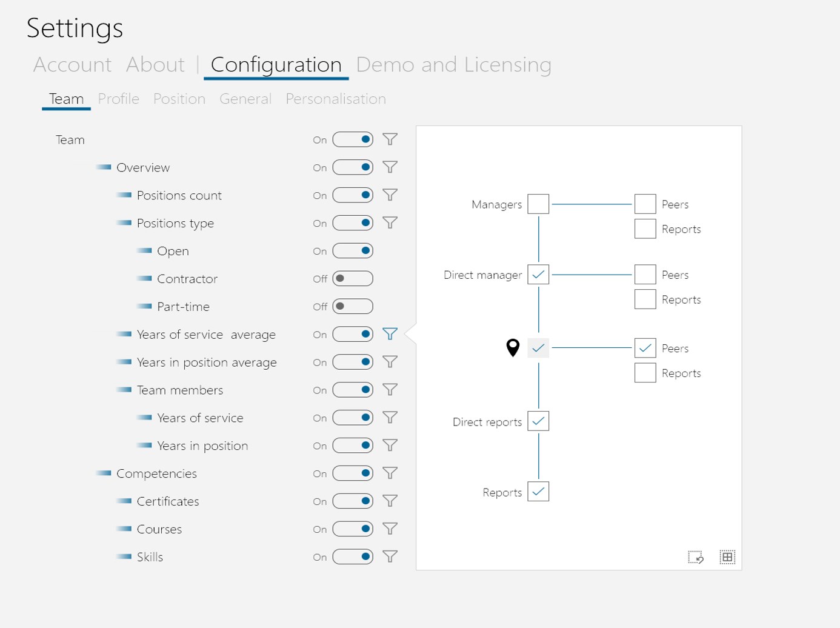Click the filter icon beside Skills
The width and height of the screenshot is (840, 628).
(390, 556)
